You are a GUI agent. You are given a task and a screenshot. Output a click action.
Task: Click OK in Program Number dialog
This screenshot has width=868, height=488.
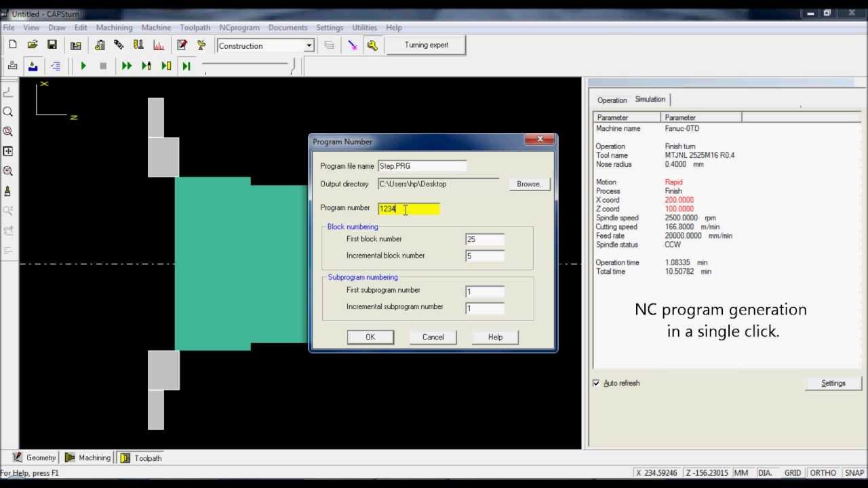tap(370, 337)
